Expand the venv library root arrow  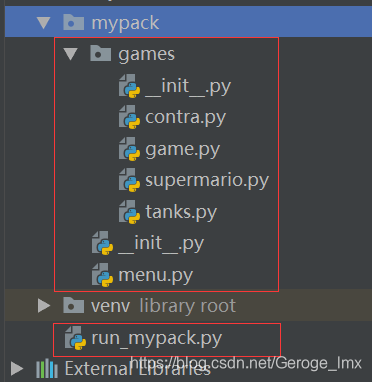(x=44, y=306)
